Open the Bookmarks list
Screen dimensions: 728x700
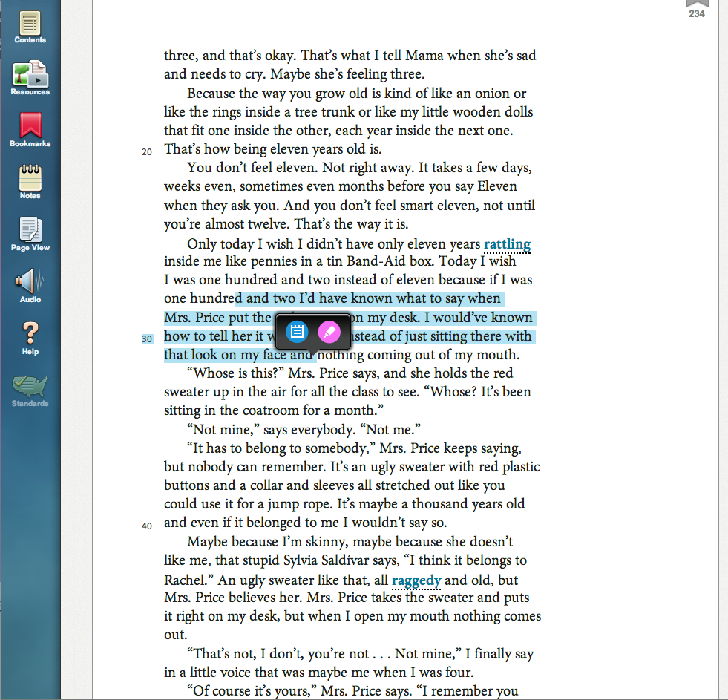click(x=30, y=130)
